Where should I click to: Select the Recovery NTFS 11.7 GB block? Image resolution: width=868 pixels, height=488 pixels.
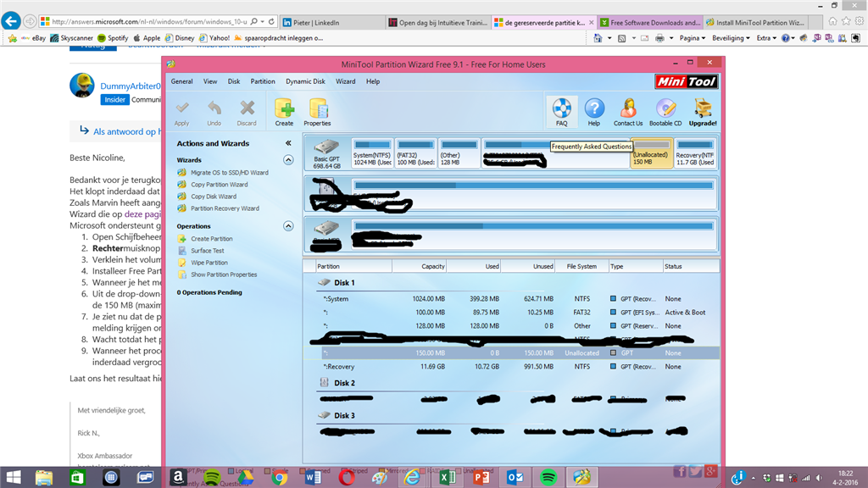click(x=695, y=153)
